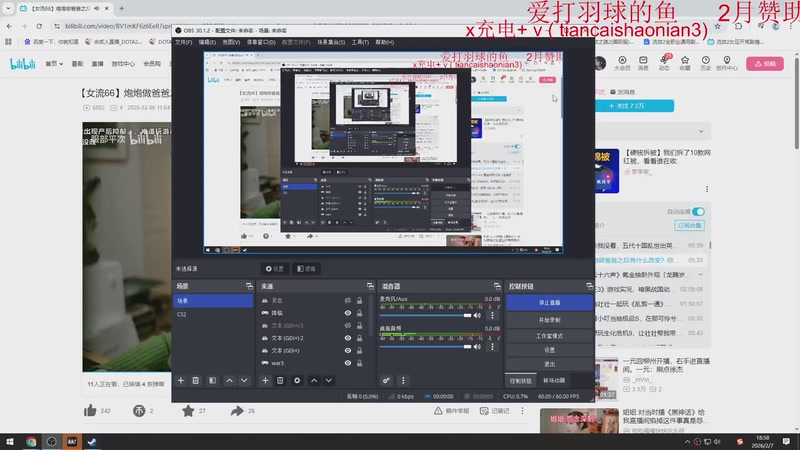This screenshot has width=800, height=450.
Task: Open source properties gear in Sources dock
Action: pyautogui.click(x=297, y=381)
